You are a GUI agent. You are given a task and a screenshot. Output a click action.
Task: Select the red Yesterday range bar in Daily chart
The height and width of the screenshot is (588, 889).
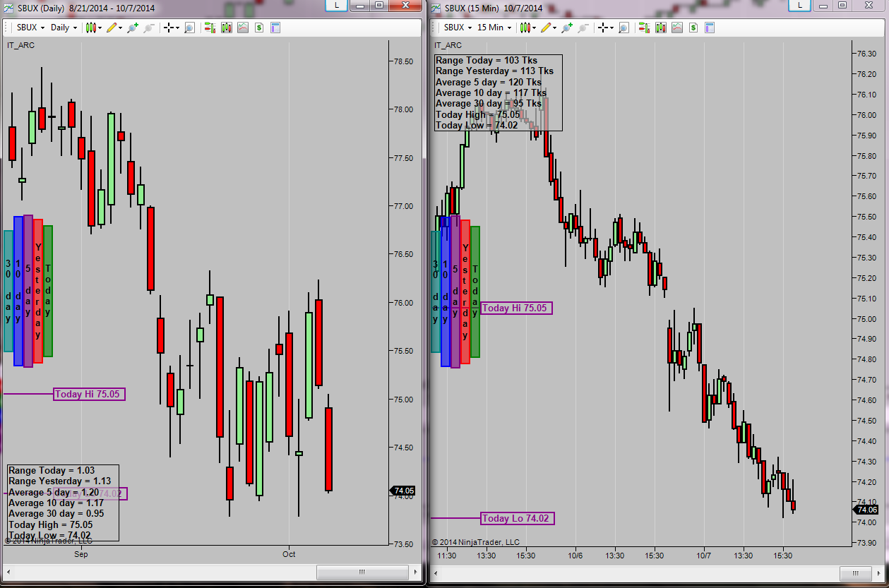38,291
